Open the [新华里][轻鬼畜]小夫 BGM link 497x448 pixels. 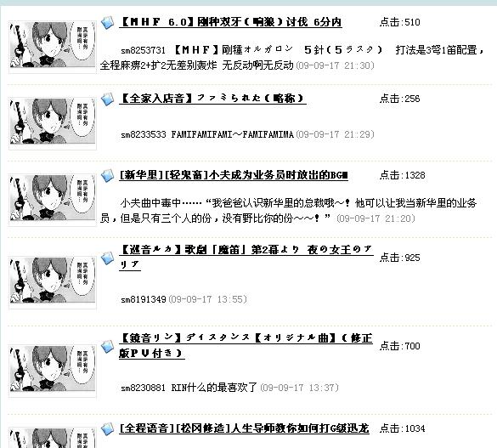234,175
